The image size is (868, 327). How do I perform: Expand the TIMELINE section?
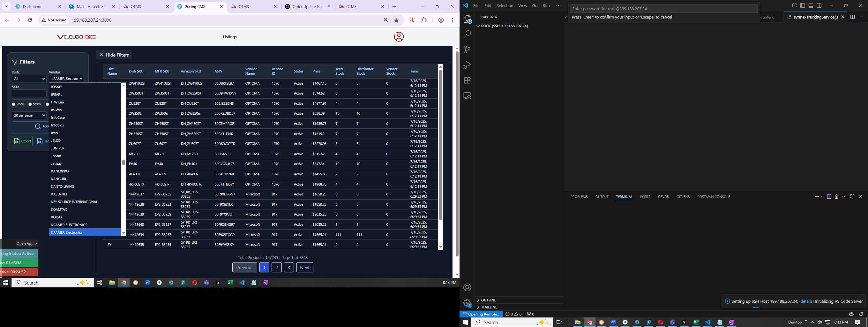click(x=519, y=307)
